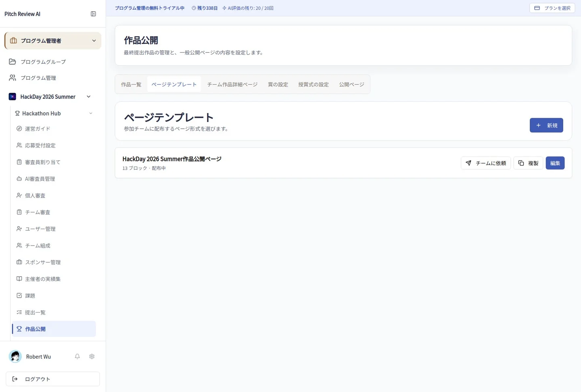
Task: Open 主催者の実績集 sidebar item
Action: tap(54, 279)
